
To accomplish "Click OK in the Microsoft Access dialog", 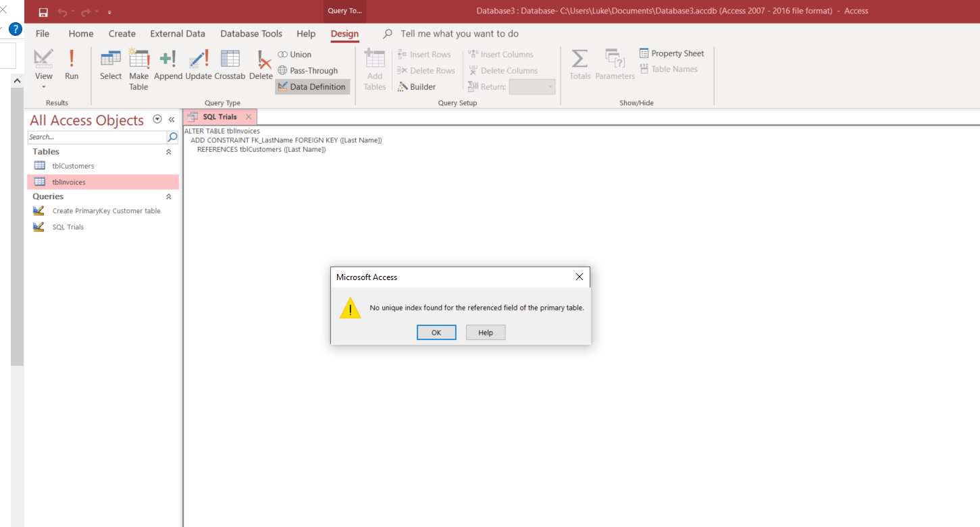I will pyautogui.click(x=436, y=333).
